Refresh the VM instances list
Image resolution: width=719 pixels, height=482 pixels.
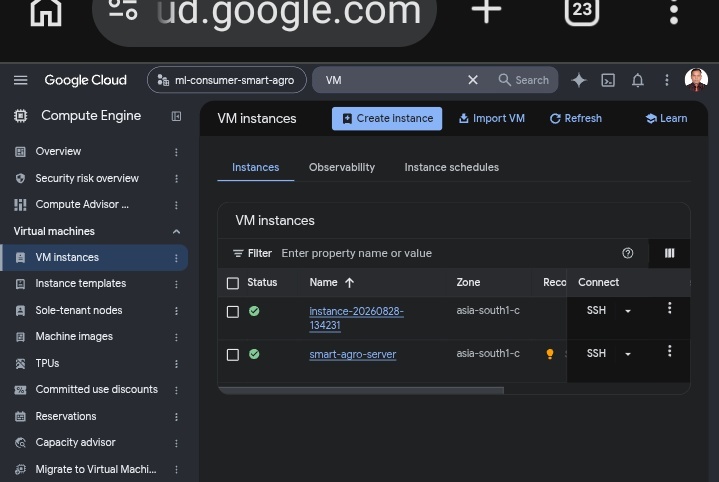click(575, 118)
